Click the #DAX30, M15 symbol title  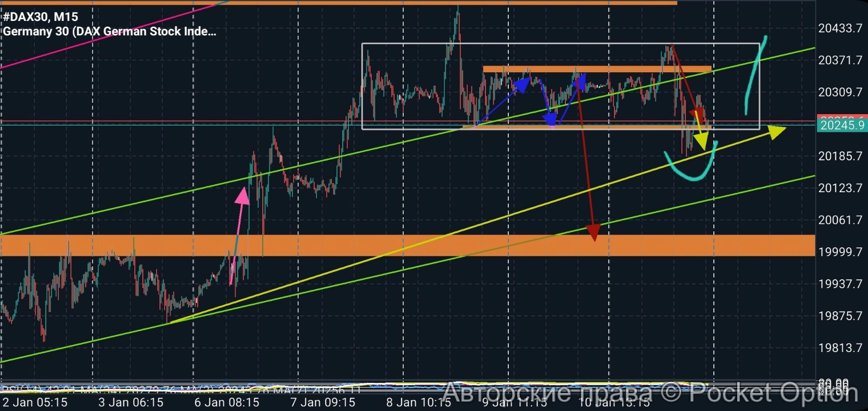(x=40, y=17)
